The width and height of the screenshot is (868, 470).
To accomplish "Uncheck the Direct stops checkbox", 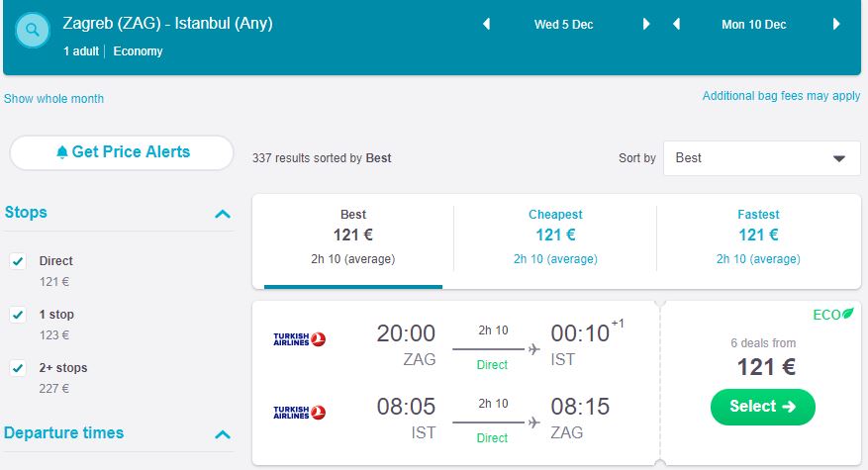I will (x=18, y=261).
